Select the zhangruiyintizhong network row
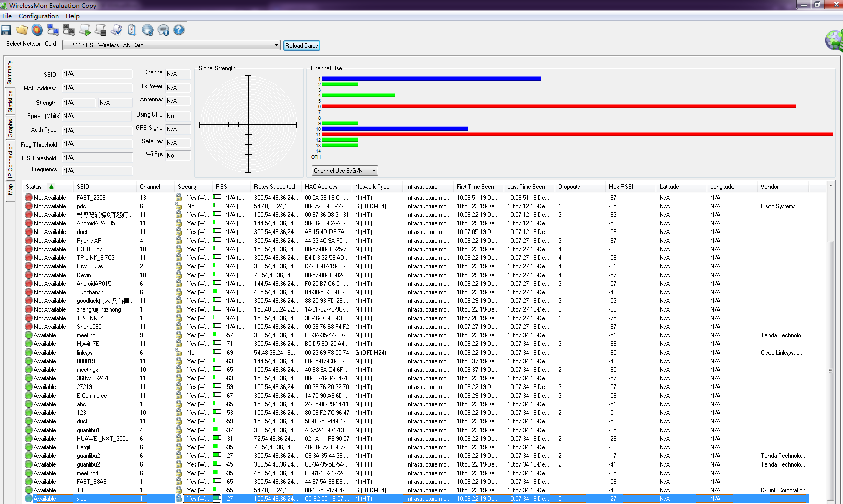Image resolution: width=843 pixels, height=504 pixels. click(x=416, y=309)
